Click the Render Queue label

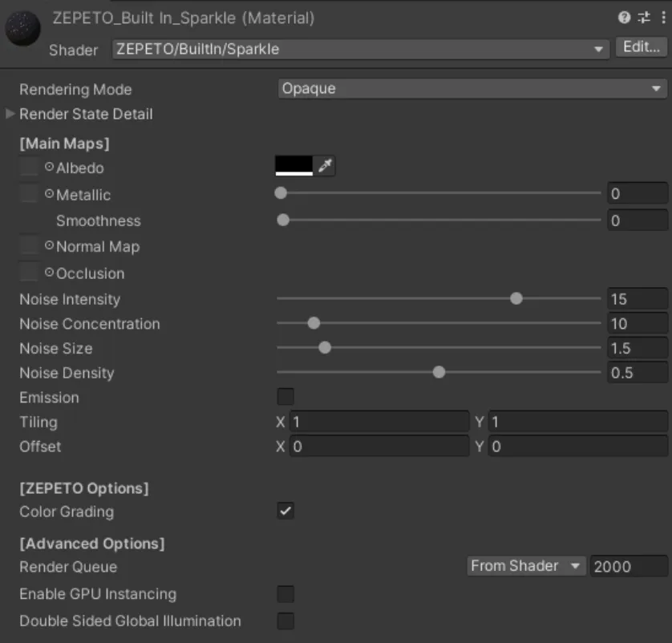68,567
